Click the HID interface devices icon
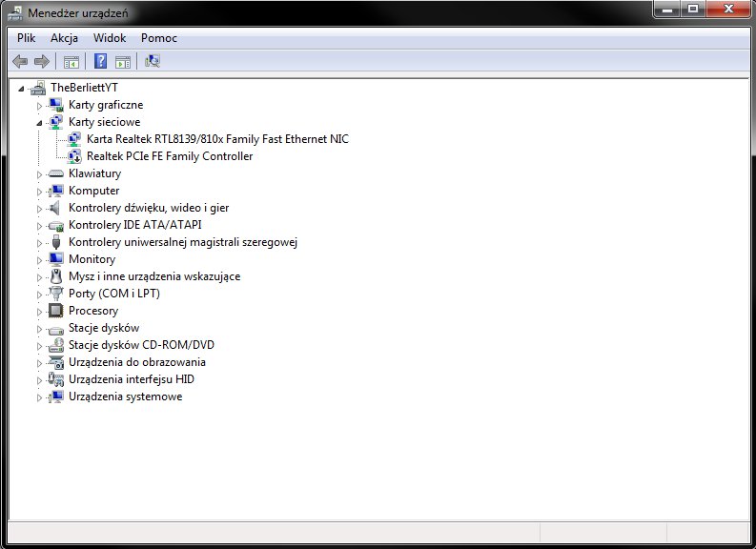 tap(56, 379)
